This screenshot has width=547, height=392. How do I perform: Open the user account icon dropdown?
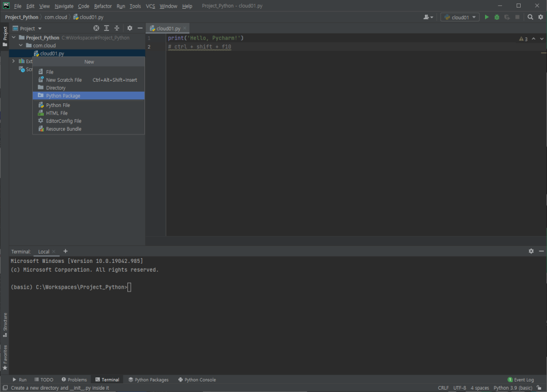(428, 17)
